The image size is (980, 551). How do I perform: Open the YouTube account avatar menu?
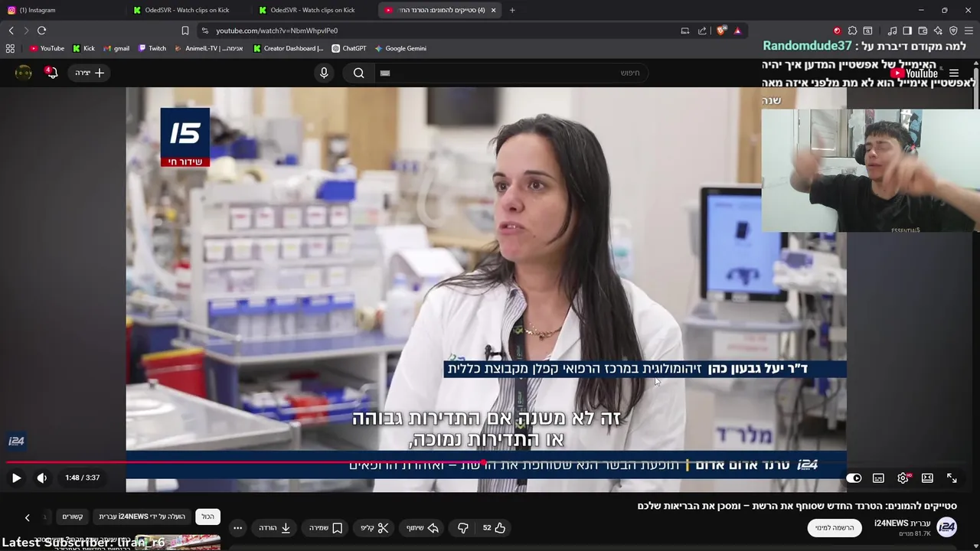24,73
